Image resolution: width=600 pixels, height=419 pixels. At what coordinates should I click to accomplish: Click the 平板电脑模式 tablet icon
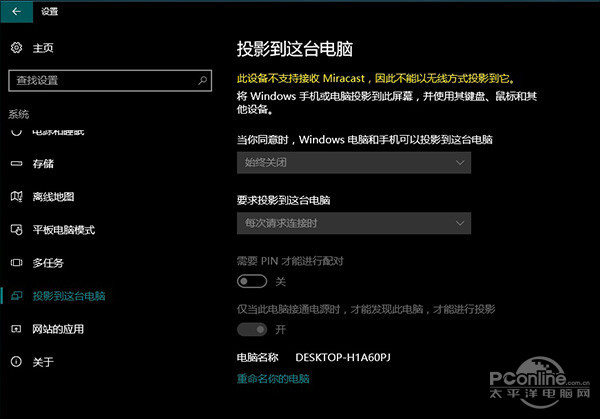point(15,229)
